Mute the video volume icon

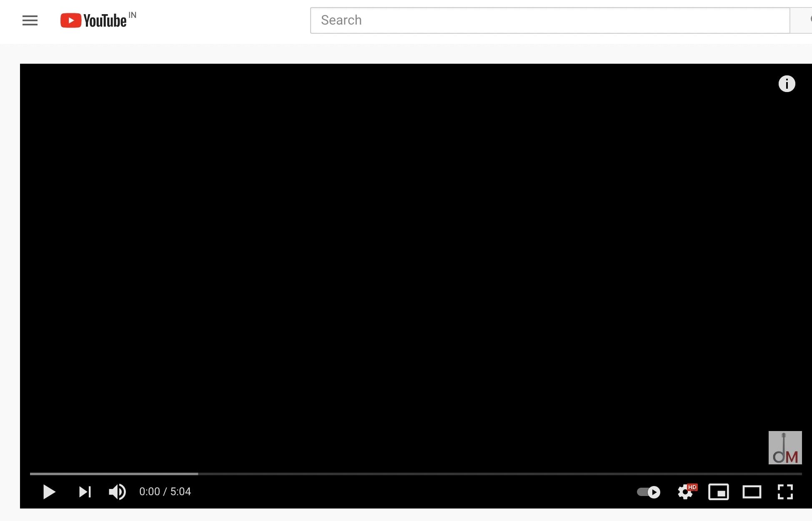tap(117, 492)
